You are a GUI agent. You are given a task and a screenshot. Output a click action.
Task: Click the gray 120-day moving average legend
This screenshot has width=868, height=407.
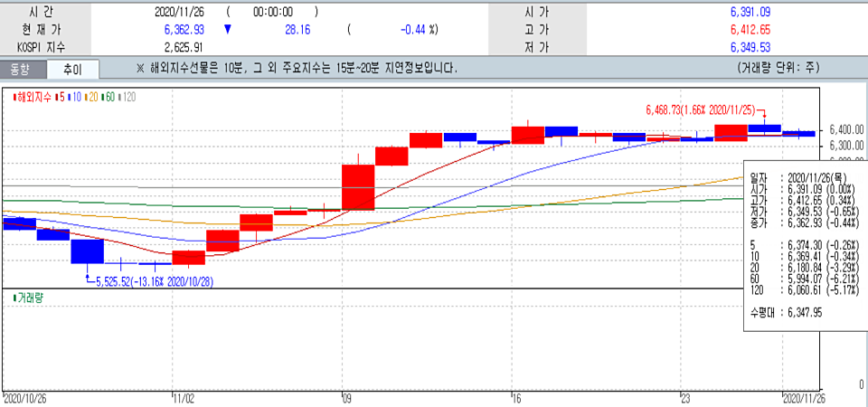[x=127, y=98]
